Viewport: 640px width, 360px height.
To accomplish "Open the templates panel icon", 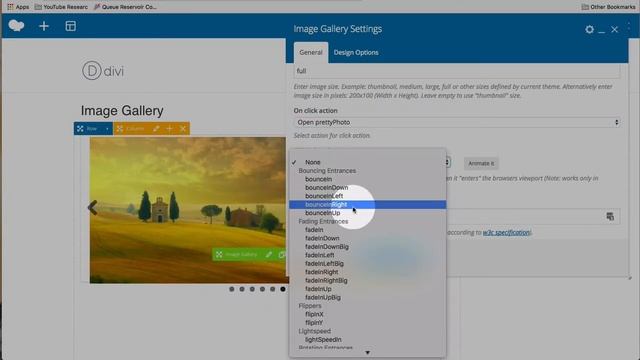I will 71,26.
